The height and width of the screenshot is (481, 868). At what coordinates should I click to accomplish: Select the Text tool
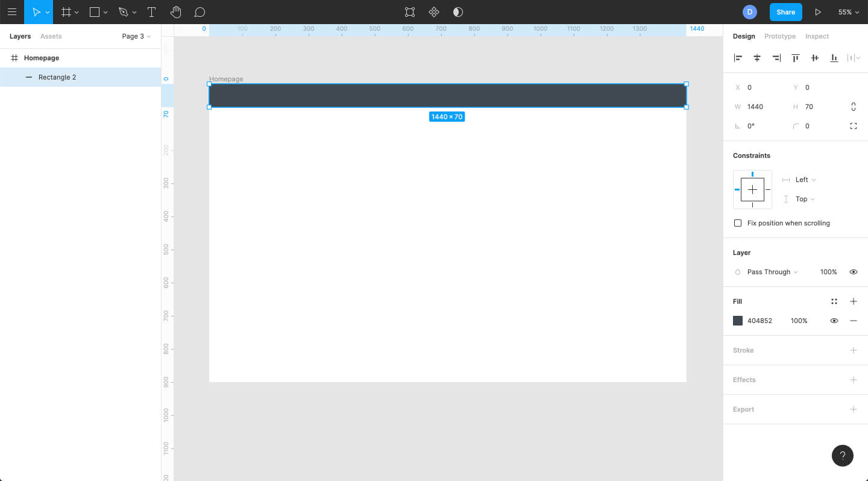click(x=151, y=12)
